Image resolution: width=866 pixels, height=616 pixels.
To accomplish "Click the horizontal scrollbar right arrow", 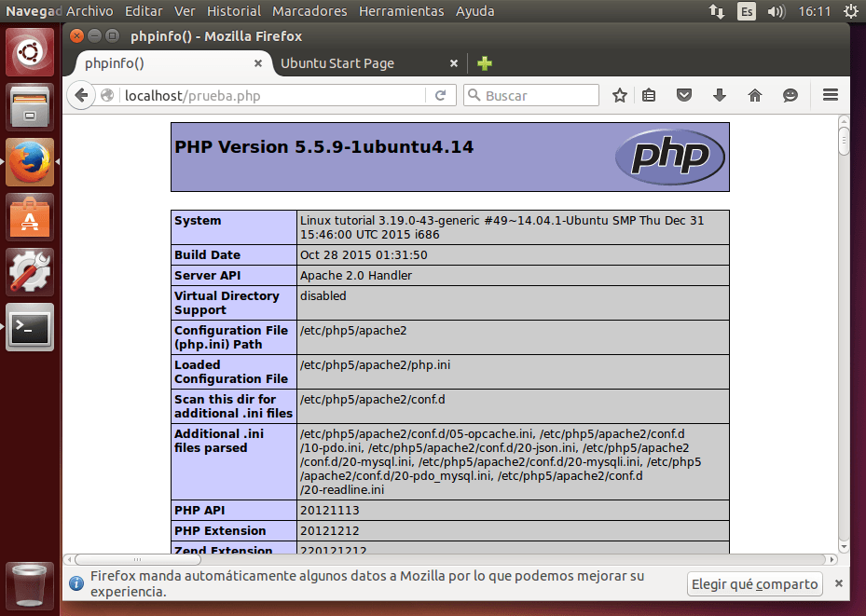I will pos(832,559).
